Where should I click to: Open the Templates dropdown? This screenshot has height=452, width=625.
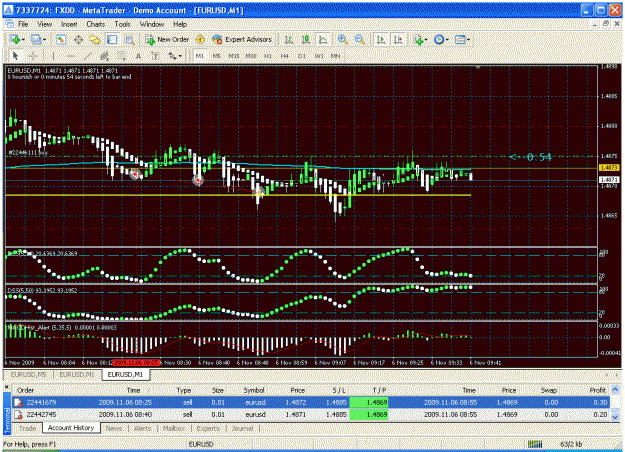[x=462, y=39]
